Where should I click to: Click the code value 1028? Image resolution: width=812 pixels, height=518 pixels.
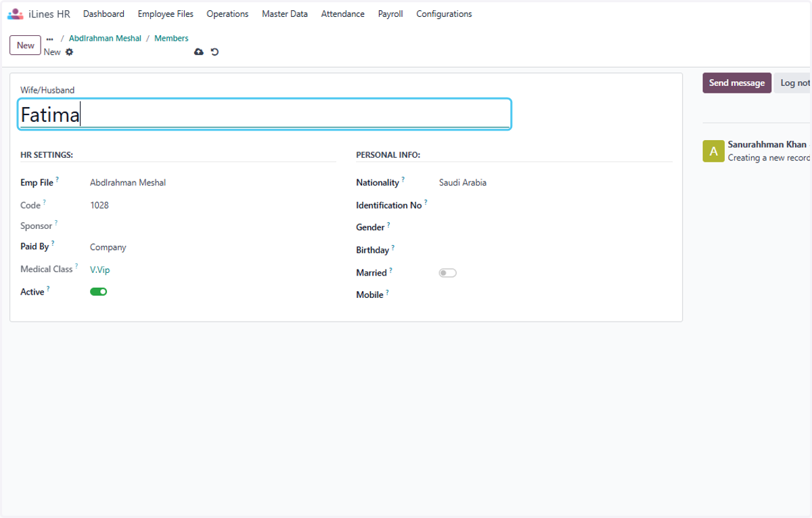pos(99,205)
